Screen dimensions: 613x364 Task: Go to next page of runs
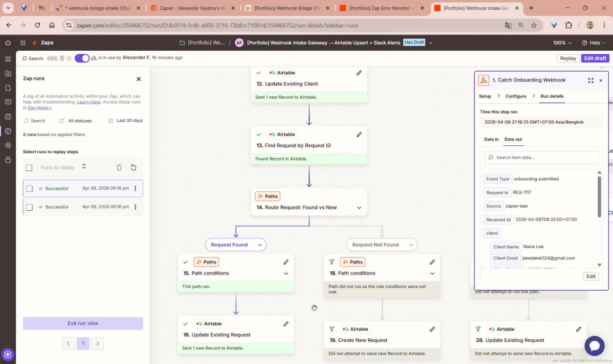[97, 344]
